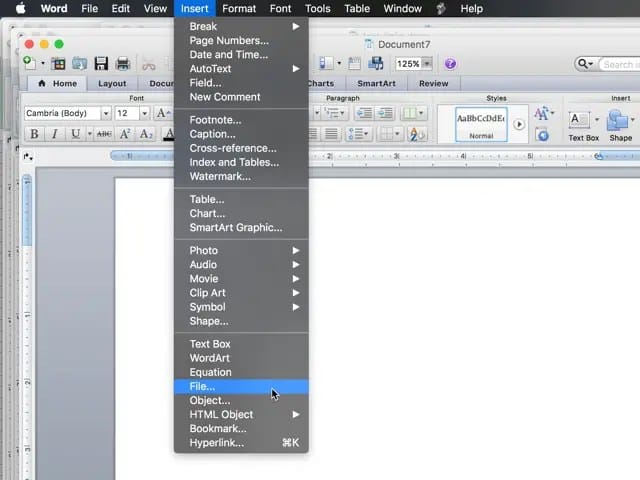The image size is (640, 480).
Task: Open the Break submenu
Action: (241, 27)
